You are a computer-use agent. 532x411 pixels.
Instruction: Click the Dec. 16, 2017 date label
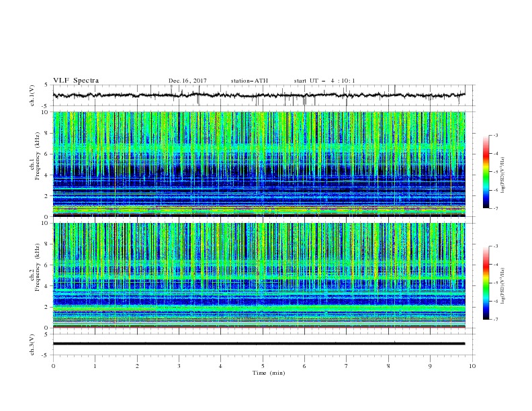click(187, 81)
